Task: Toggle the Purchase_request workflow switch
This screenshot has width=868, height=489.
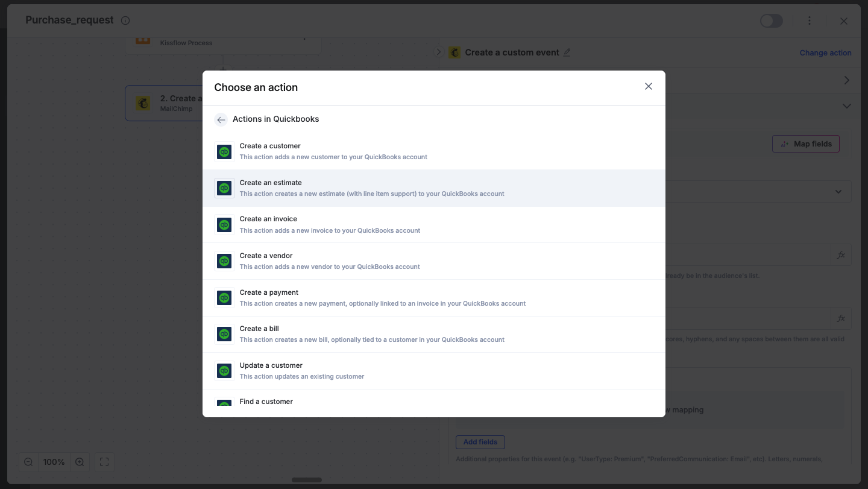Action: pyautogui.click(x=771, y=21)
